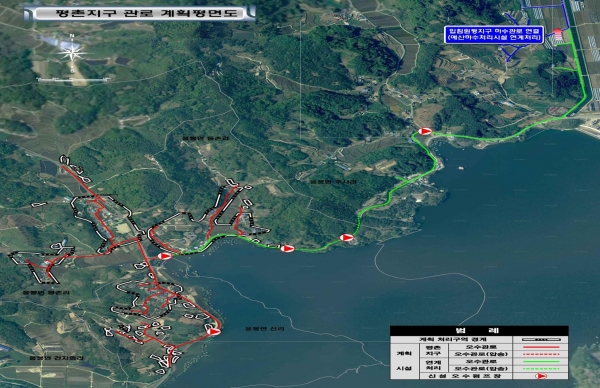Click the pump station marker between the two coastal pumps
This screenshot has height=388, width=600.
(x=287, y=249)
